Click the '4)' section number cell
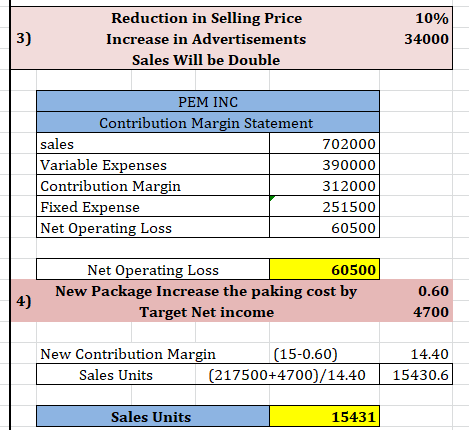The width and height of the screenshot is (469, 430). tap(24, 301)
